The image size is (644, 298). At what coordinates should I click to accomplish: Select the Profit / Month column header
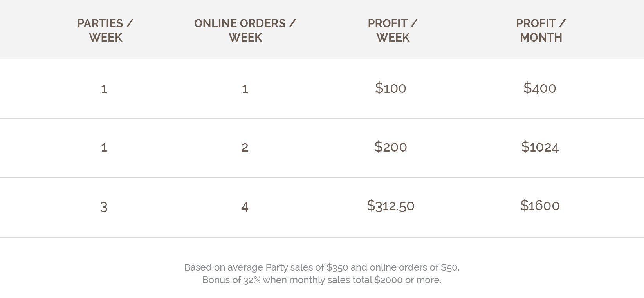pos(541,31)
